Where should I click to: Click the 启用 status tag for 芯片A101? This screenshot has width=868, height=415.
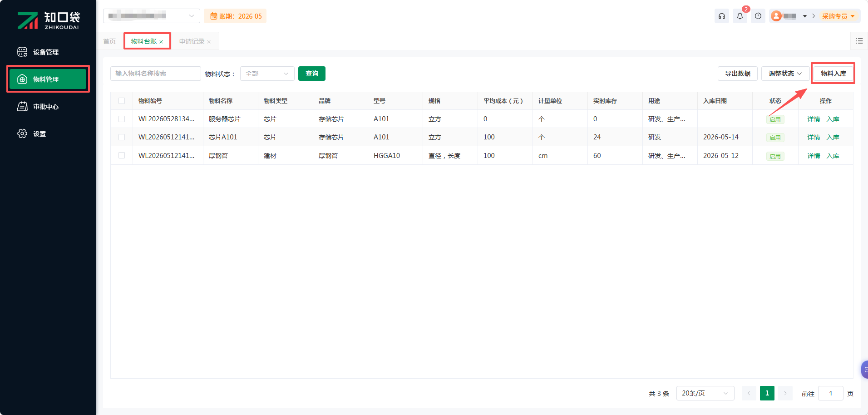(x=775, y=138)
